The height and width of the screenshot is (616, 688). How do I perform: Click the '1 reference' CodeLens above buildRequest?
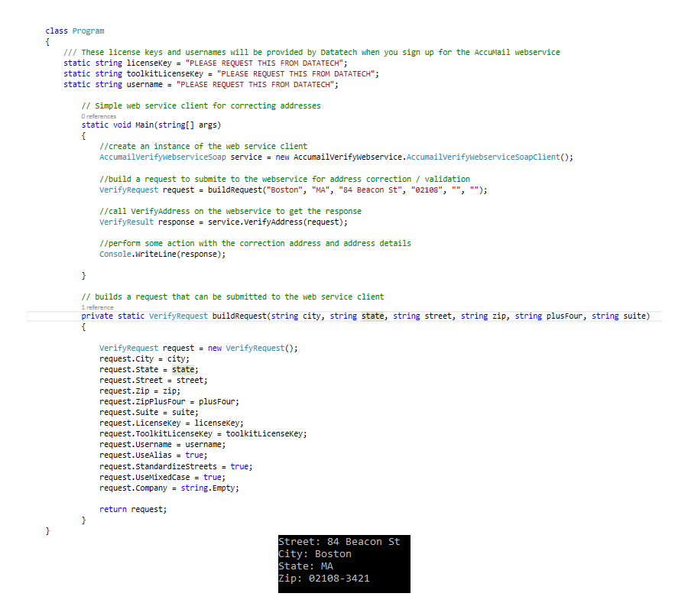[x=97, y=307]
